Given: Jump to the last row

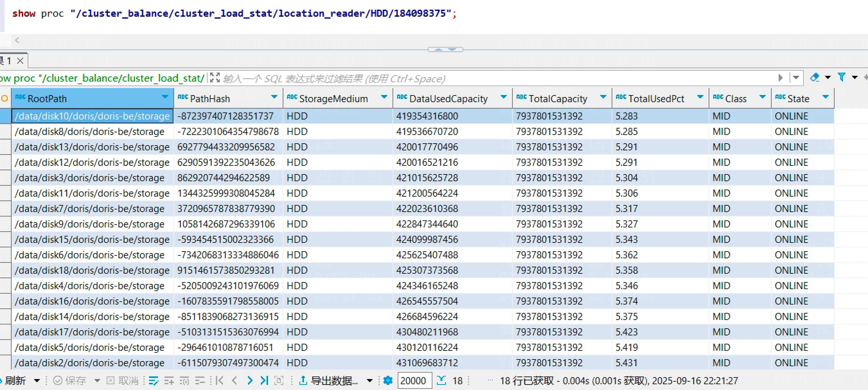Looking at the screenshot, I should (x=264, y=381).
